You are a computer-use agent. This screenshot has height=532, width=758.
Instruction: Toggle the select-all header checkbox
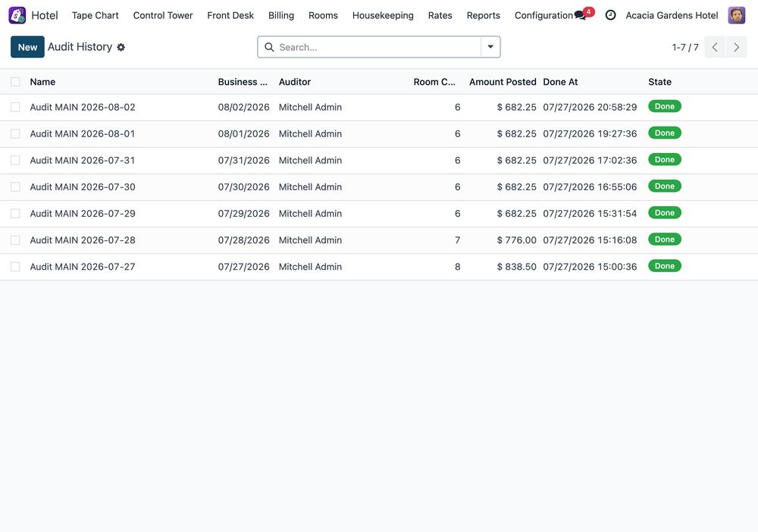coord(15,82)
